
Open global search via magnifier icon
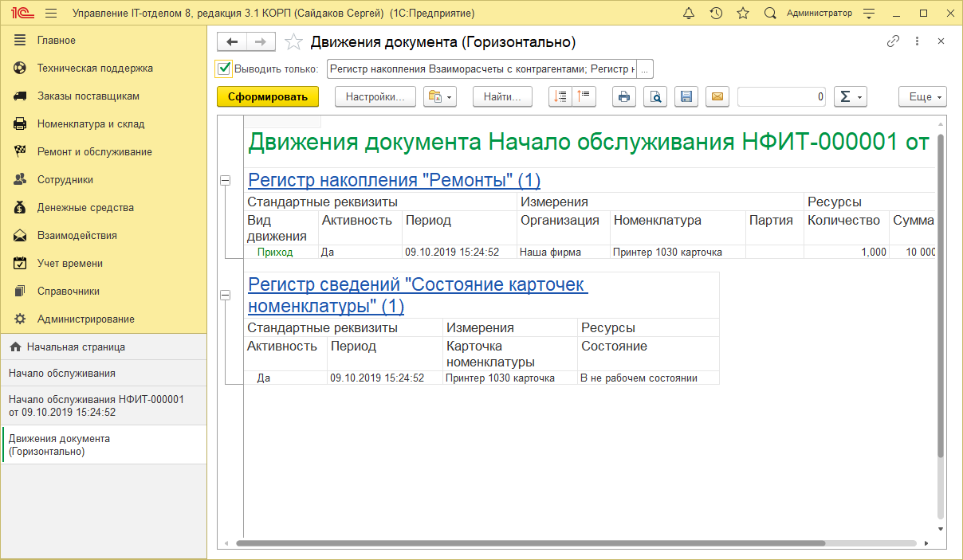coord(769,13)
